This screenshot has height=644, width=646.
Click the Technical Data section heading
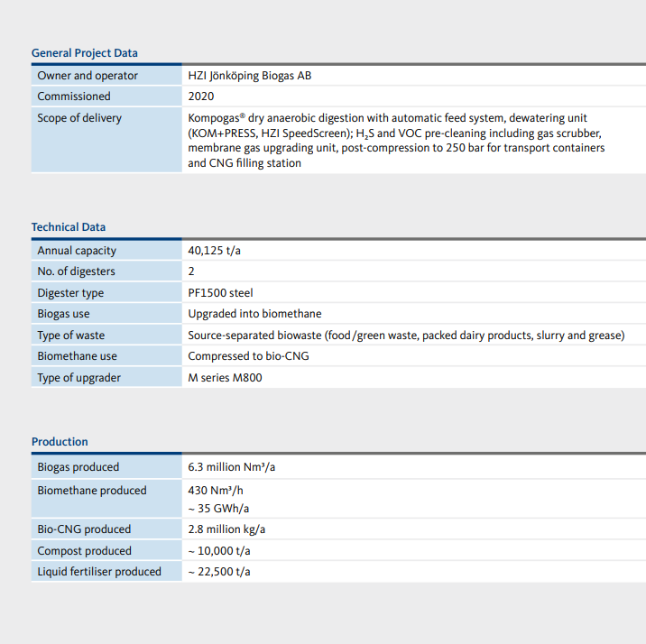tap(69, 227)
